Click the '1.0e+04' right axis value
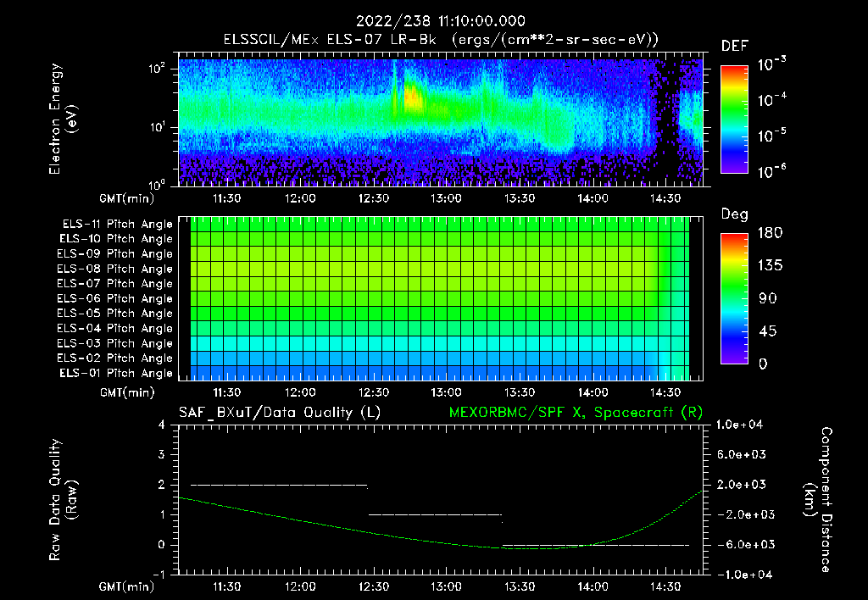This screenshot has width=868, height=600. coord(739,425)
